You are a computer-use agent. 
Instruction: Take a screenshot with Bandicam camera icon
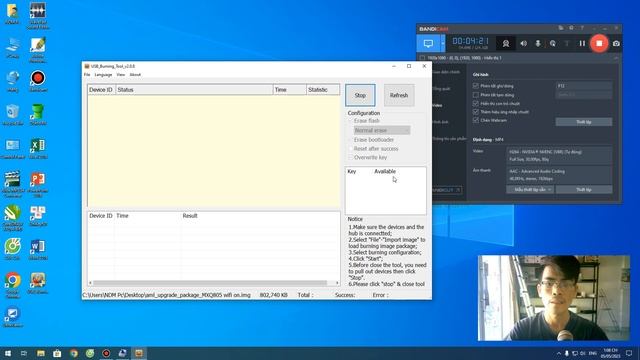616,43
